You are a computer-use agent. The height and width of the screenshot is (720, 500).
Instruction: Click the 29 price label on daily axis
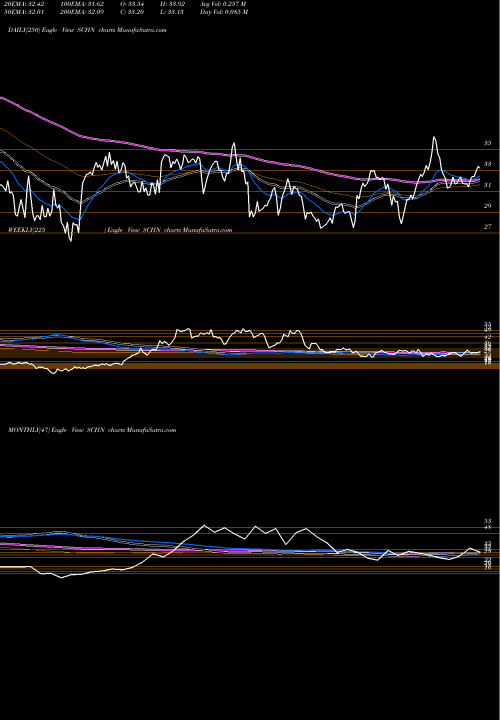coord(487,206)
